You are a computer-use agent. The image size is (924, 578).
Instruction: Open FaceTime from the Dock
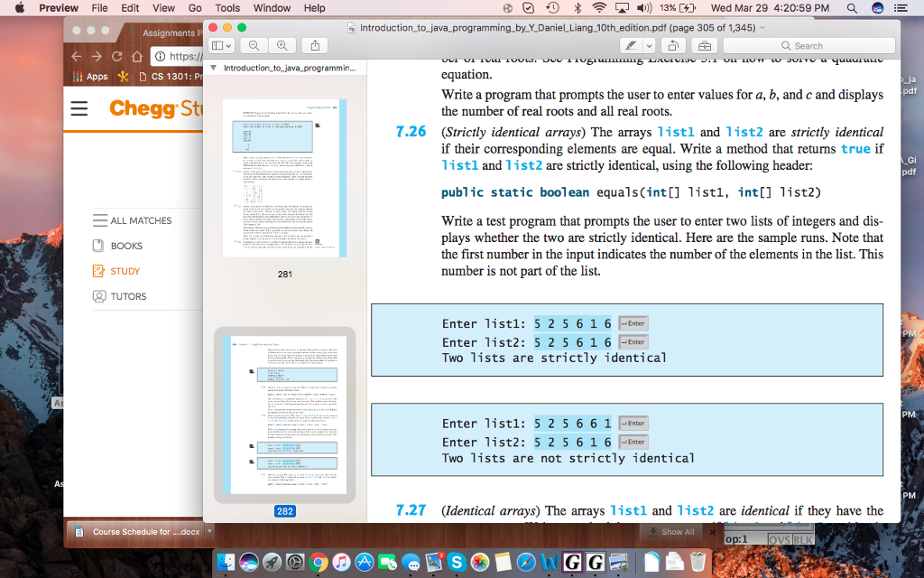coord(387,562)
